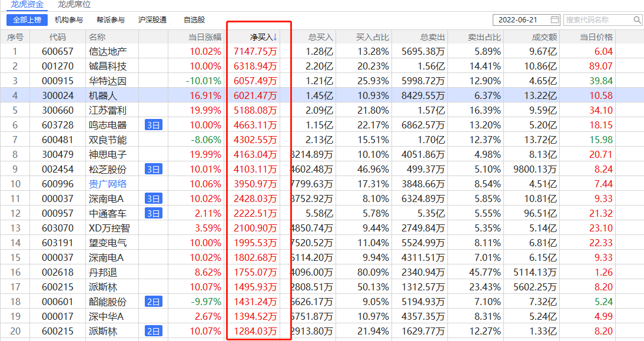Viewport: 644px width, 341px height.
Task: Click price 89.07 for 铖昌科技
Action: (x=600, y=66)
